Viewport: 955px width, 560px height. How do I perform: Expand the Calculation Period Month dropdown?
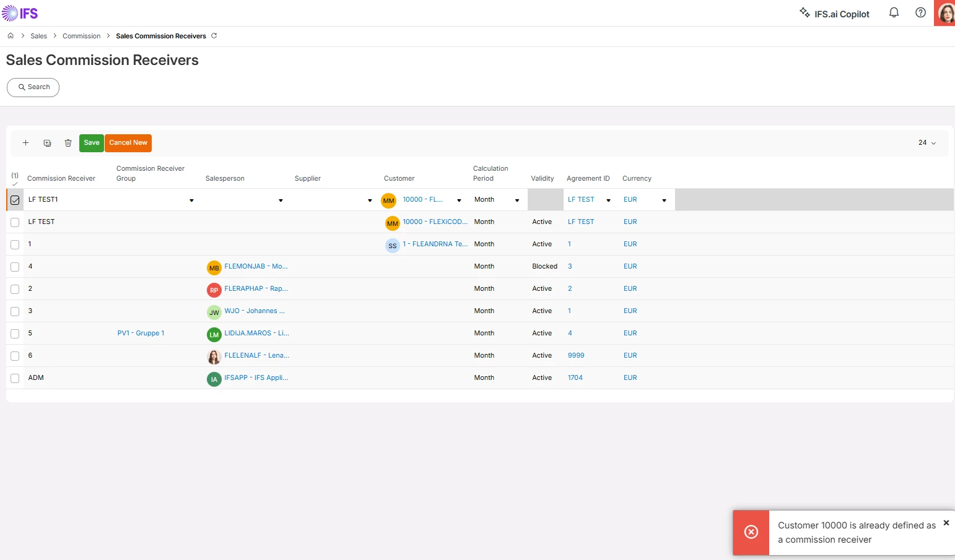pyautogui.click(x=517, y=200)
